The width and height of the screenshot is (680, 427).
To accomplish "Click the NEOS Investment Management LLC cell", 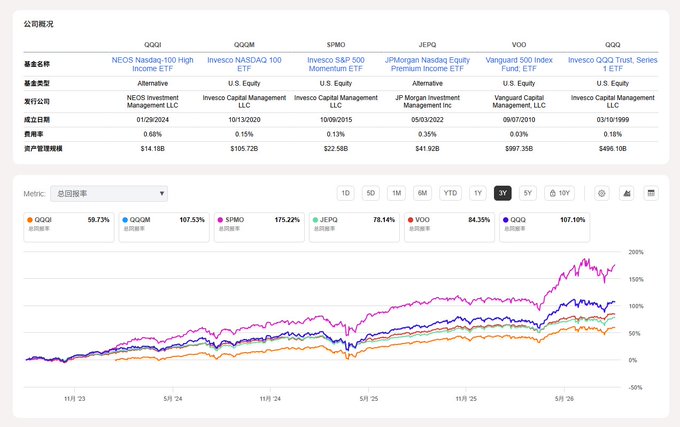I will click(x=153, y=101).
